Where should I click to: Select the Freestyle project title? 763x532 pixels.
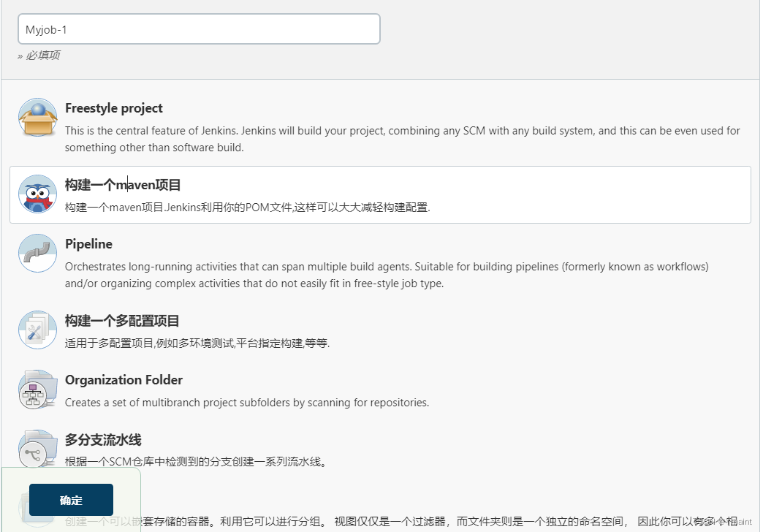coord(114,108)
